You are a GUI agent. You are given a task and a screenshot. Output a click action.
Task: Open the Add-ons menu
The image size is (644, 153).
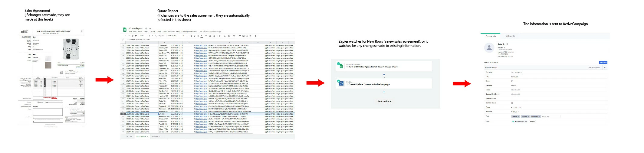point(171,31)
